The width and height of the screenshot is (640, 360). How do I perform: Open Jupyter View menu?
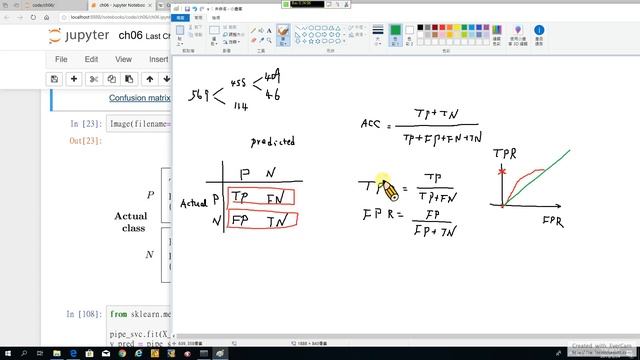[123, 59]
